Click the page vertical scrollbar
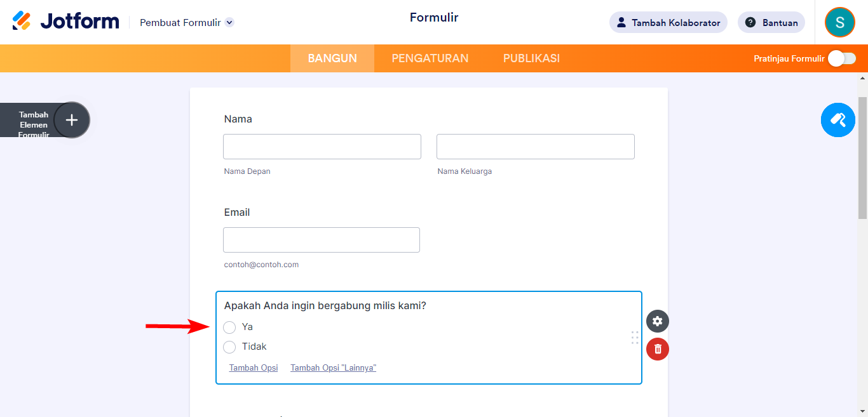This screenshot has height=417, width=868. [862, 159]
